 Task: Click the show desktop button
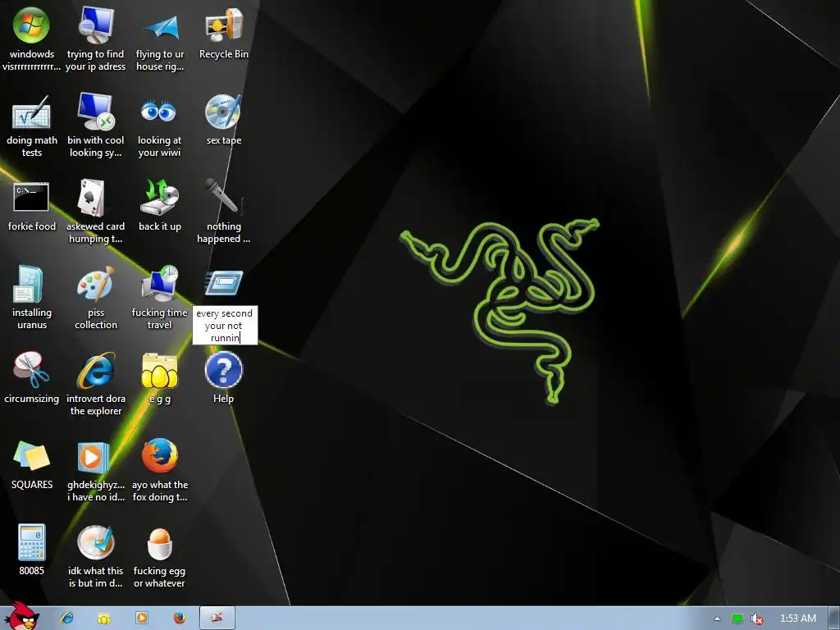pos(834,619)
